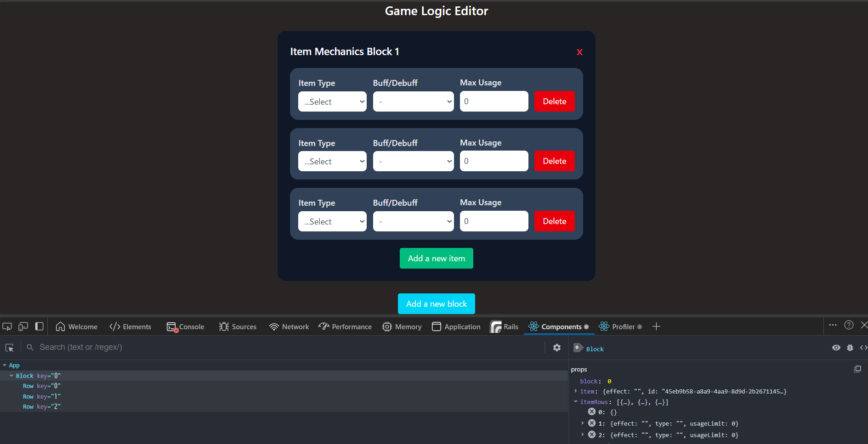Delete the first item row
Viewport: 868px width, 444px height.
554,101
